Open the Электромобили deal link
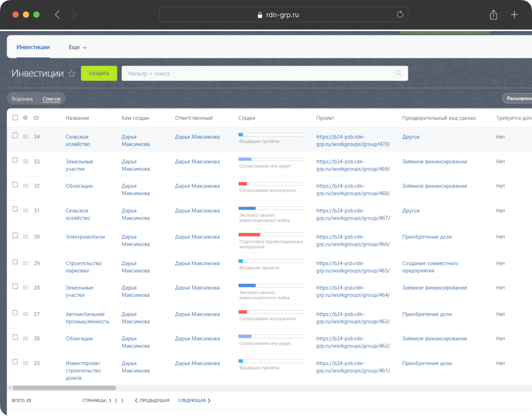 click(85, 237)
